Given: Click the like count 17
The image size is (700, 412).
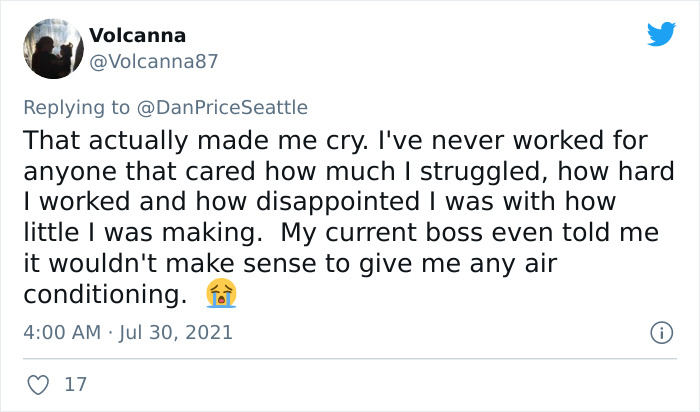Looking at the screenshot, I should (75, 383).
